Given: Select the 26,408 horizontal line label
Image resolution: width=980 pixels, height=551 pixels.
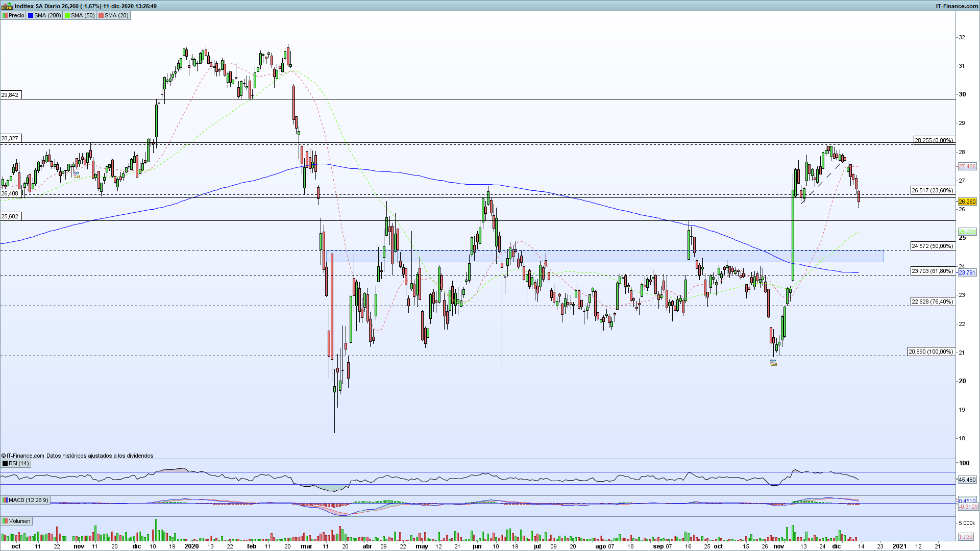Looking at the screenshot, I should [10, 193].
